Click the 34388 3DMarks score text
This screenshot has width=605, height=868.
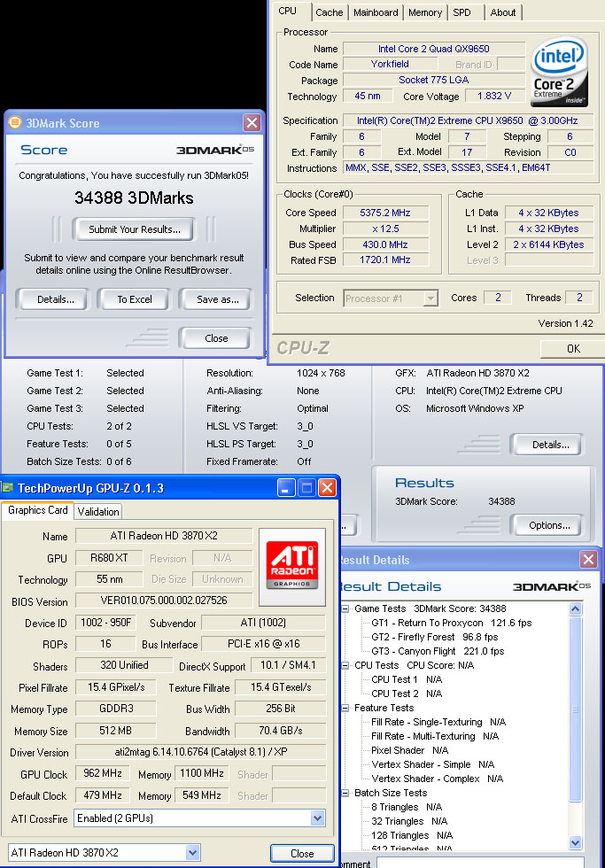[134, 198]
